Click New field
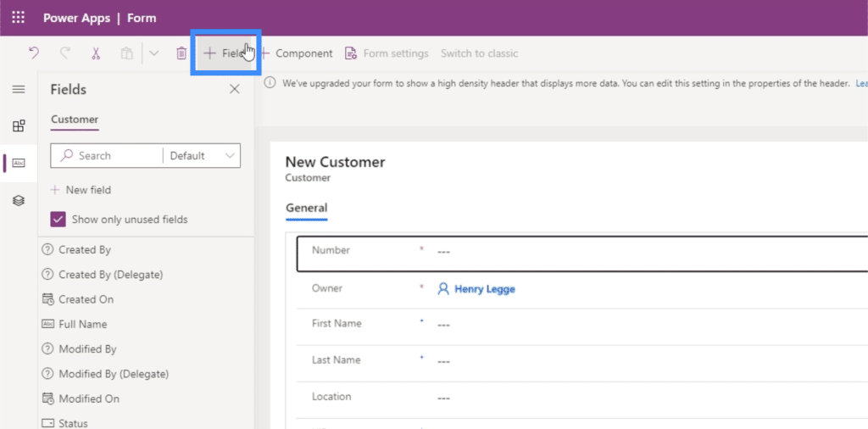The image size is (868, 429). pos(81,190)
